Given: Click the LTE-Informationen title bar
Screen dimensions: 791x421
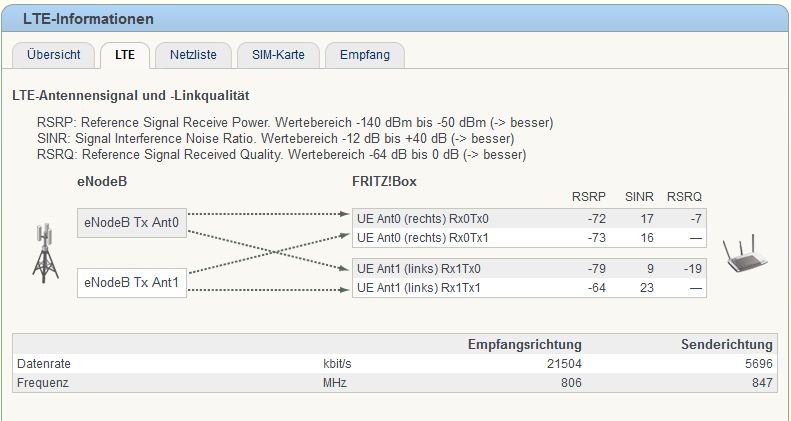Looking at the screenshot, I should 396,19.
